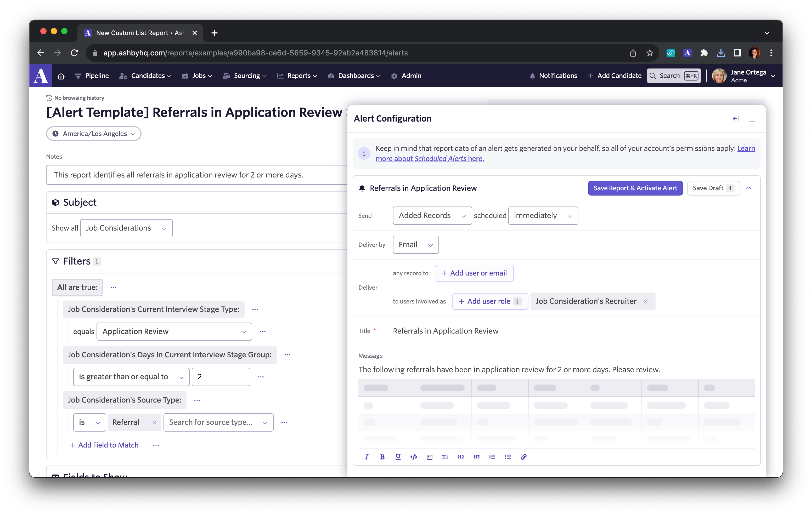Collapse the Alert Configuration panel sideways
Image resolution: width=812 pixels, height=516 pixels.
tap(735, 119)
